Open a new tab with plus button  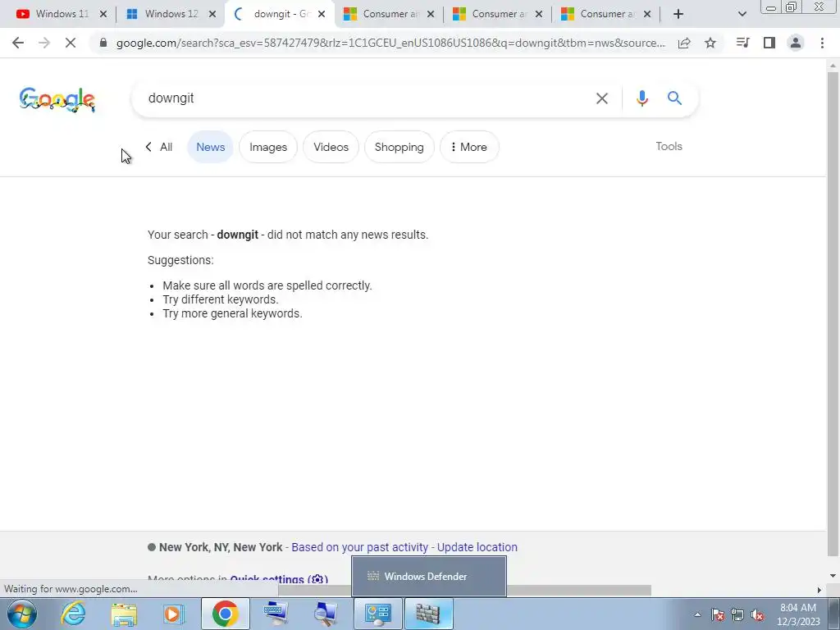pyautogui.click(x=678, y=14)
